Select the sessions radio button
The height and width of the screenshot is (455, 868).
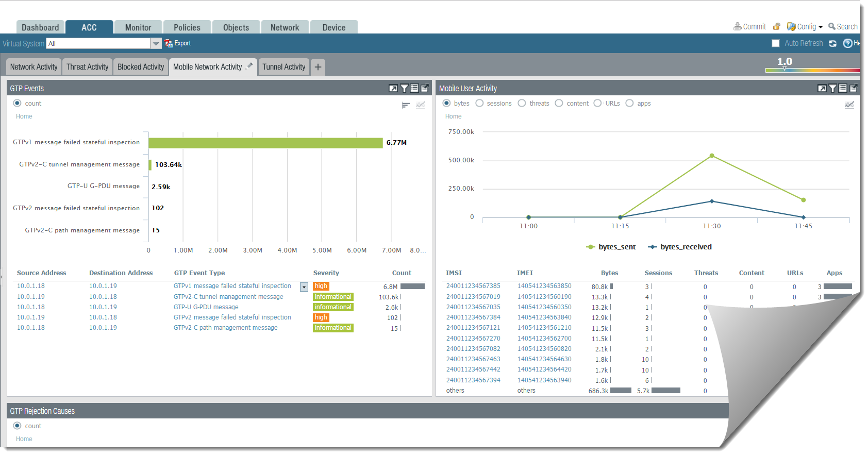tap(479, 104)
